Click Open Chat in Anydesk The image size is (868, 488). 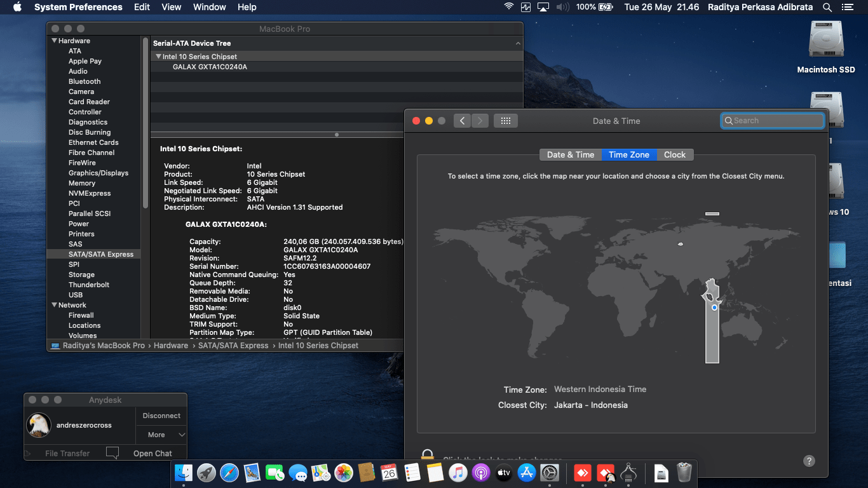pyautogui.click(x=153, y=453)
